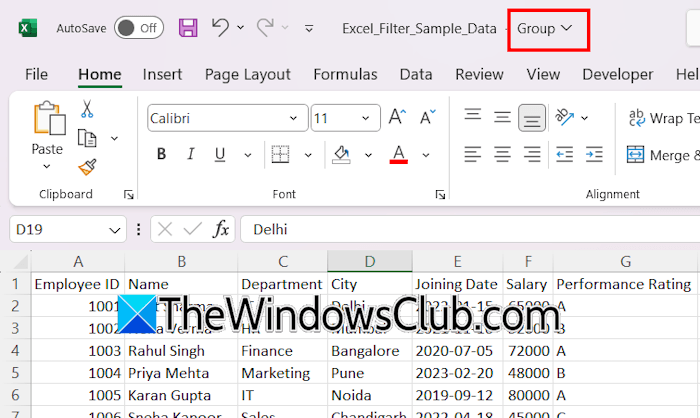This screenshot has width=700, height=418.
Task: Open the Group dropdown in title bar
Action: pyautogui.click(x=544, y=29)
